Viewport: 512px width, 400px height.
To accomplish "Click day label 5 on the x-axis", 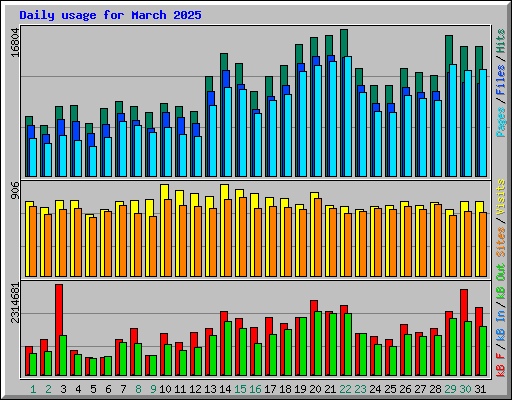I will [x=93, y=389].
